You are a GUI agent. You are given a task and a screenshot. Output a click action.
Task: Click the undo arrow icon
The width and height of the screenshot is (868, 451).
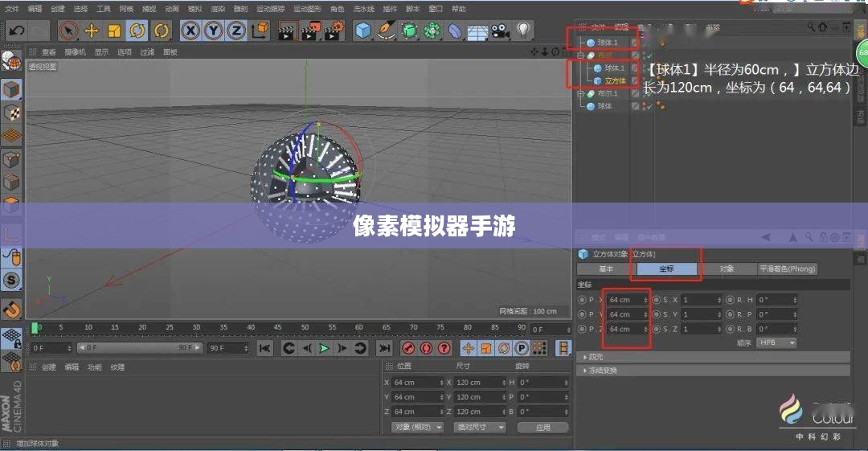17,31
